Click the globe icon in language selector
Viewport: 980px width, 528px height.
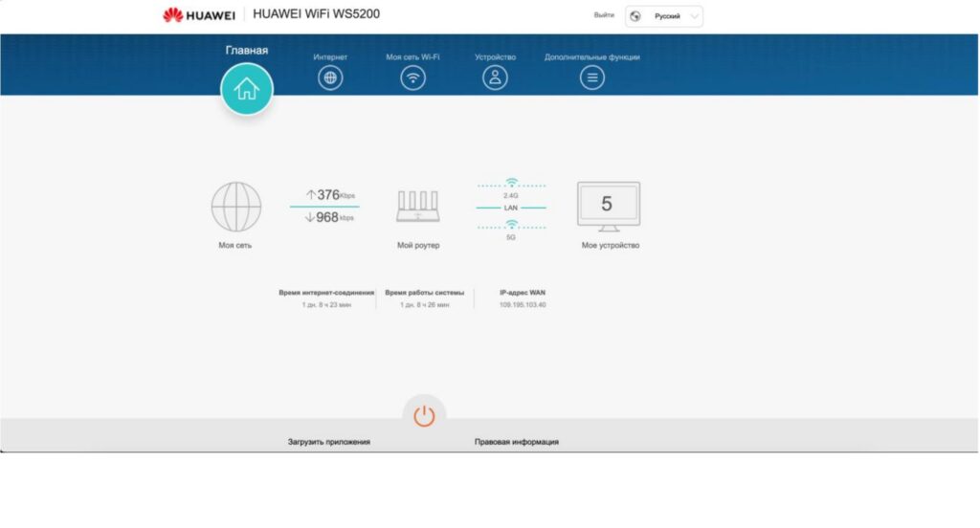(635, 16)
